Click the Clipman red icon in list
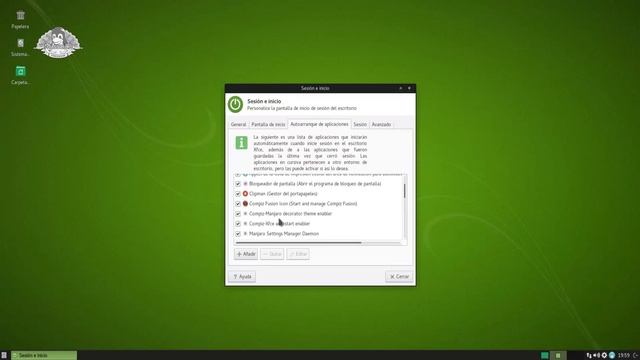 click(245, 193)
